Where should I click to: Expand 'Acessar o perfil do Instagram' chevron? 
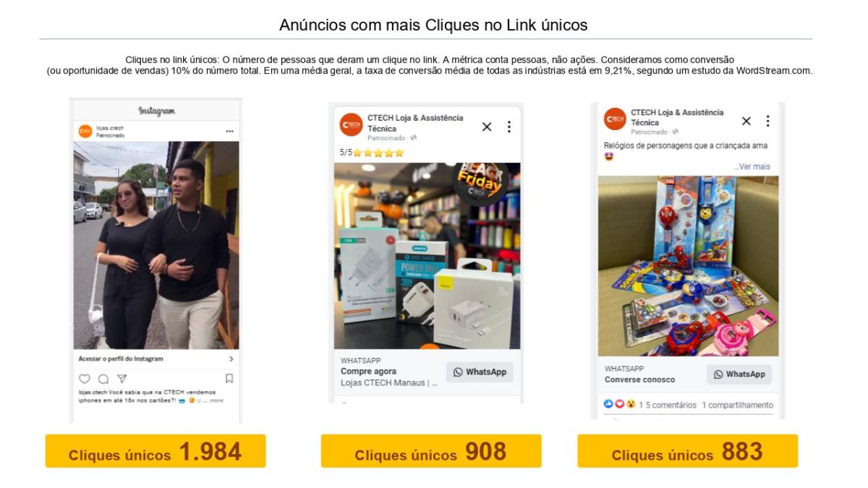point(231,359)
